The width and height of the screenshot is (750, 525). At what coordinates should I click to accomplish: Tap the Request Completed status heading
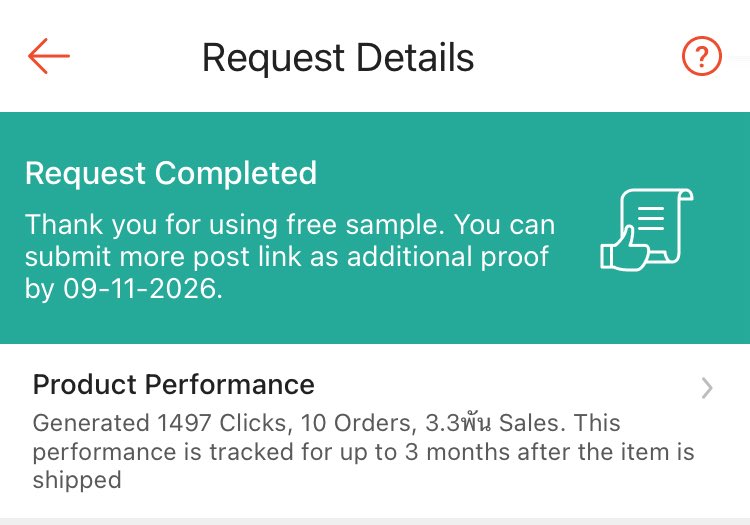(171, 173)
